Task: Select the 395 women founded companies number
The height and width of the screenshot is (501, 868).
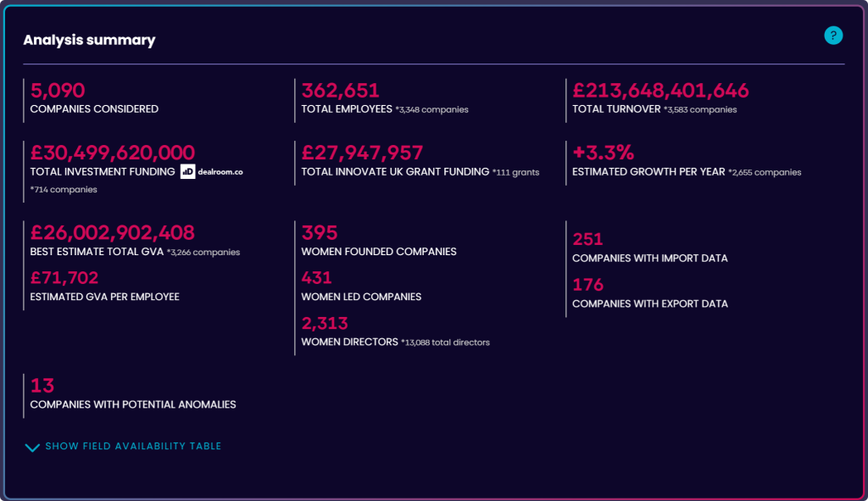Action: [x=320, y=232]
